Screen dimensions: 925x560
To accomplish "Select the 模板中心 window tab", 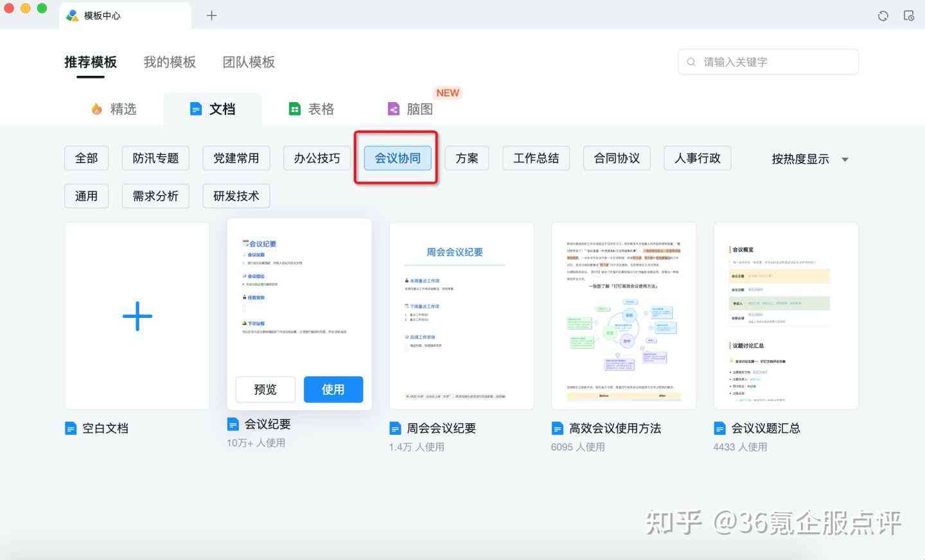I will pyautogui.click(x=125, y=15).
